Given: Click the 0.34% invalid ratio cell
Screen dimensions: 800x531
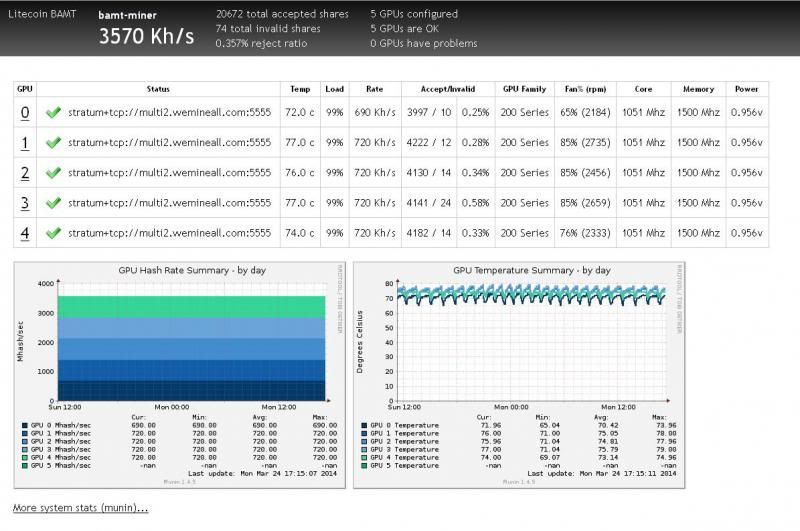Looking at the screenshot, I should click(476, 172).
